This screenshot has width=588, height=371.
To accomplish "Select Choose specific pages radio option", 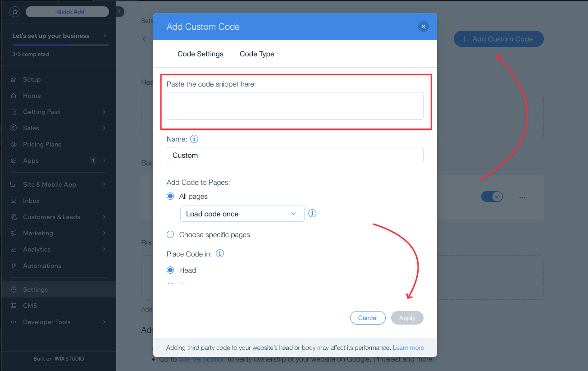I will click(170, 234).
